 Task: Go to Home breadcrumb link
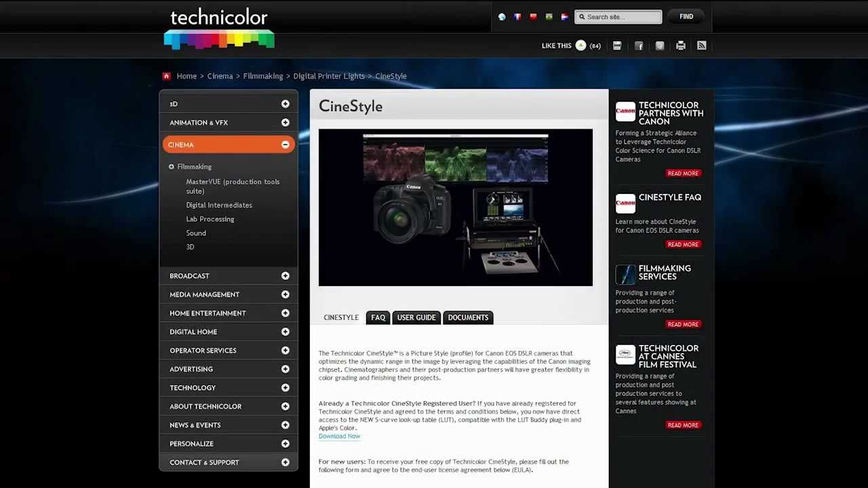[x=186, y=76]
